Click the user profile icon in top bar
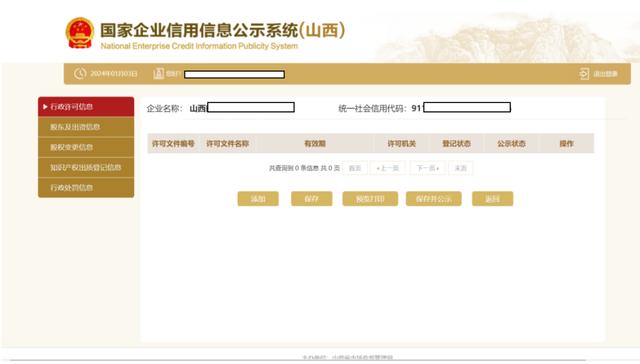The image size is (640, 364). tap(158, 73)
